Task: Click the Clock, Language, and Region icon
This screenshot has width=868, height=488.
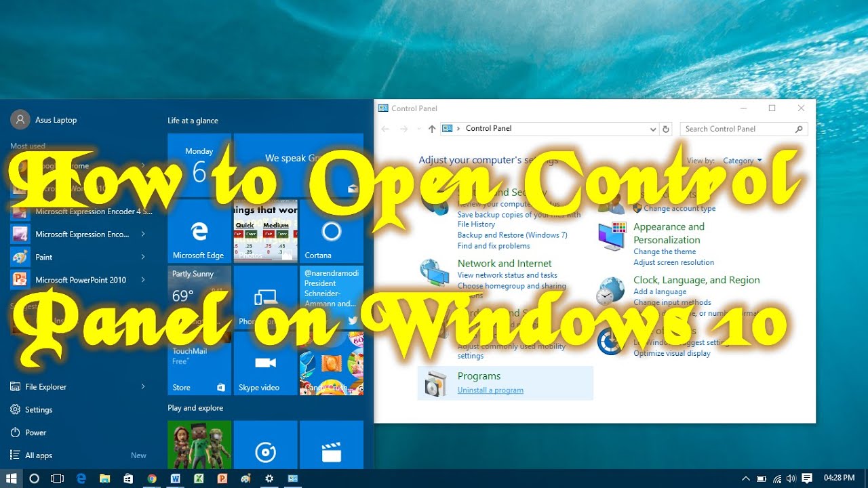Action: [x=610, y=290]
